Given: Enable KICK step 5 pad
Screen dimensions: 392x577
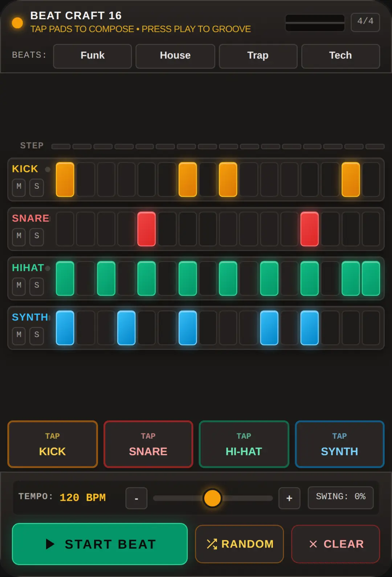Looking at the screenshot, I should point(147,180).
